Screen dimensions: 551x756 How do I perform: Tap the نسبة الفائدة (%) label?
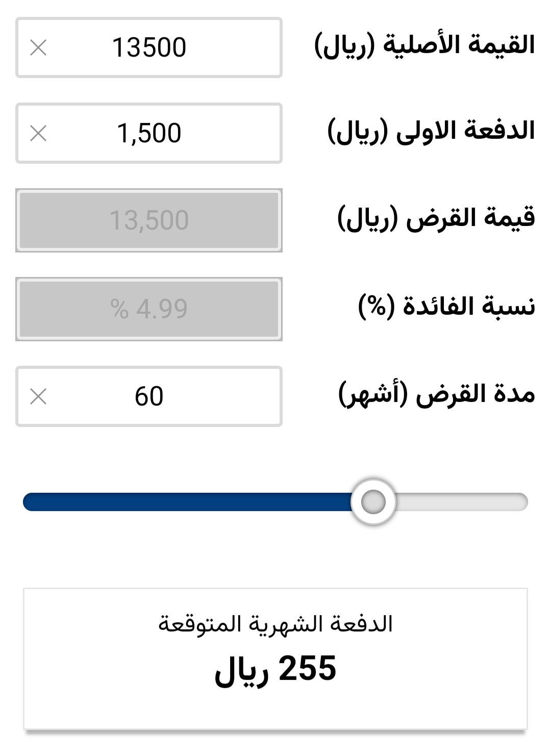[x=447, y=306]
